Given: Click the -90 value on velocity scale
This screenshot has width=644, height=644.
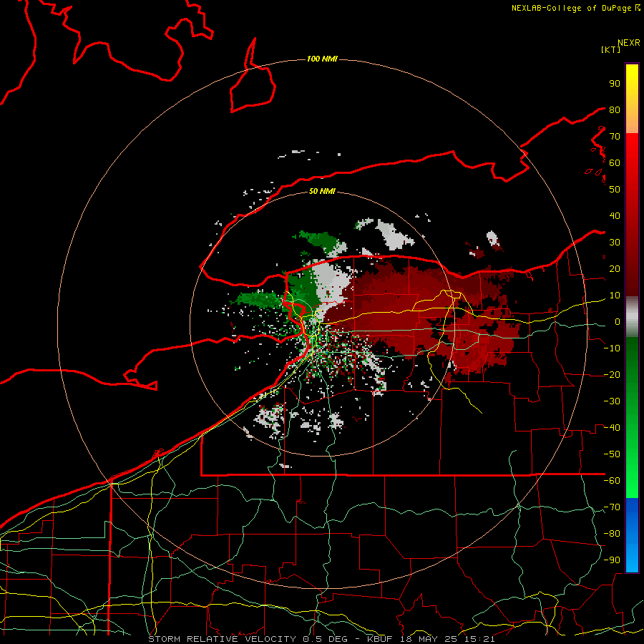Looking at the screenshot, I should tap(612, 560).
